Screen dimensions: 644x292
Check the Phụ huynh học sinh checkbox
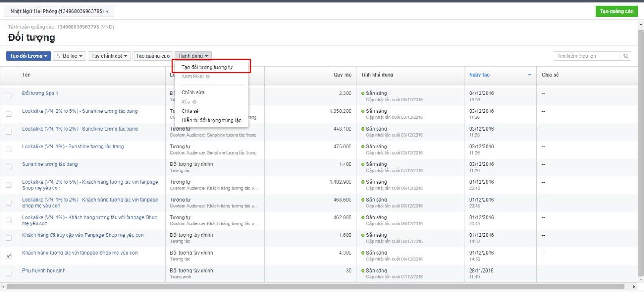coord(9,273)
